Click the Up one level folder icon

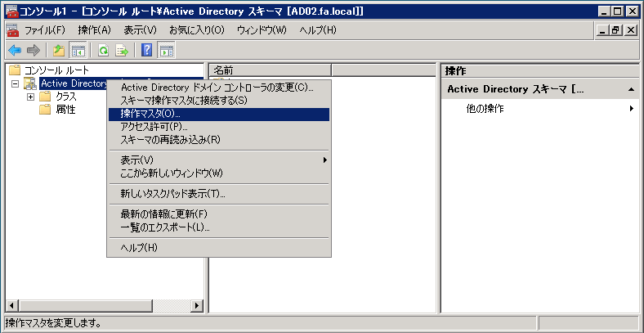click(59, 50)
